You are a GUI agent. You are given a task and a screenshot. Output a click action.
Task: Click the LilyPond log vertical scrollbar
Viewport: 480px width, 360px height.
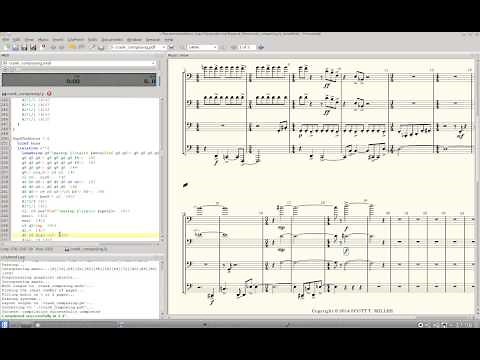[162, 289]
